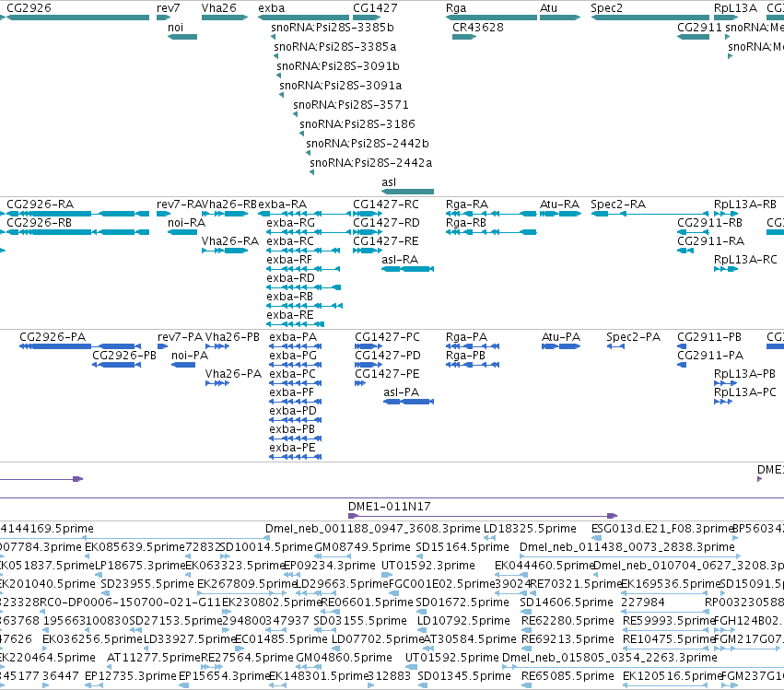Click the CG2926-PB protein feature
This screenshot has width=784, height=690.
[x=116, y=365]
